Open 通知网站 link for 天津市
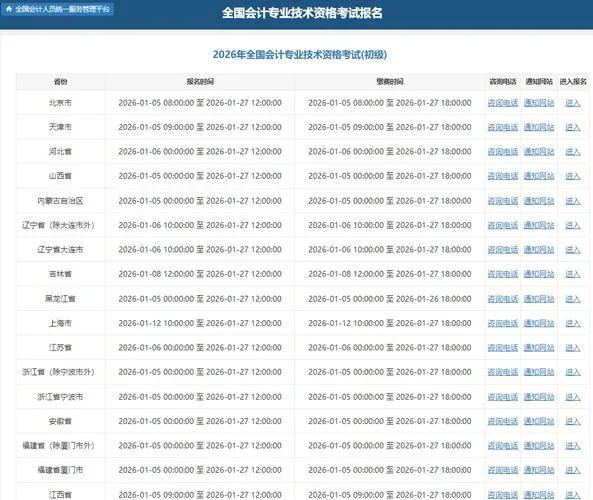This screenshot has height=500, width=593. click(539, 127)
